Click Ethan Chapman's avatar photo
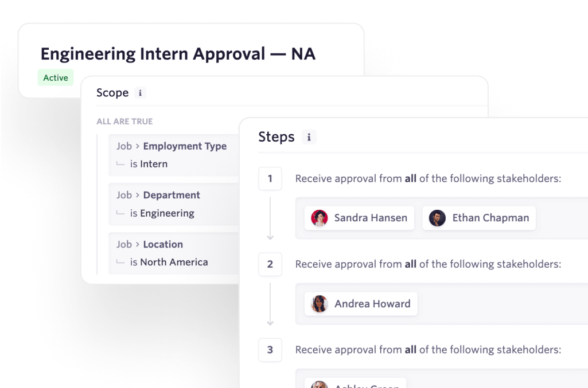 tap(438, 218)
